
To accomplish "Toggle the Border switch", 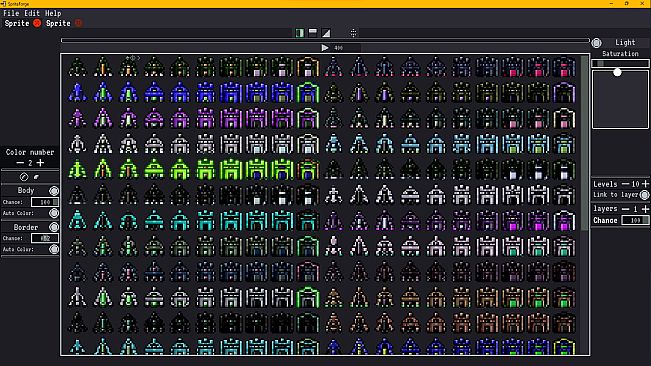I will 54,227.
